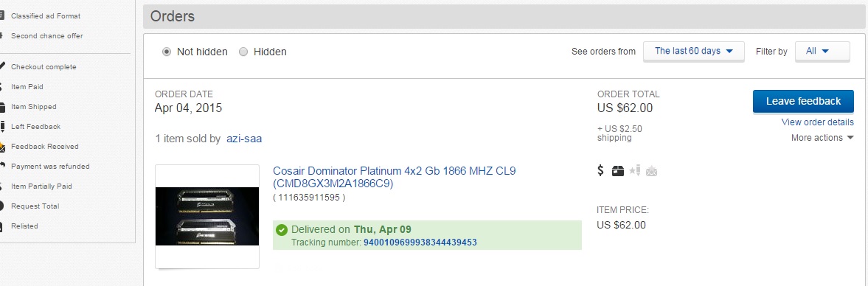
Task: Open The last 60 days dropdown
Action: pyautogui.click(x=694, y=51)
